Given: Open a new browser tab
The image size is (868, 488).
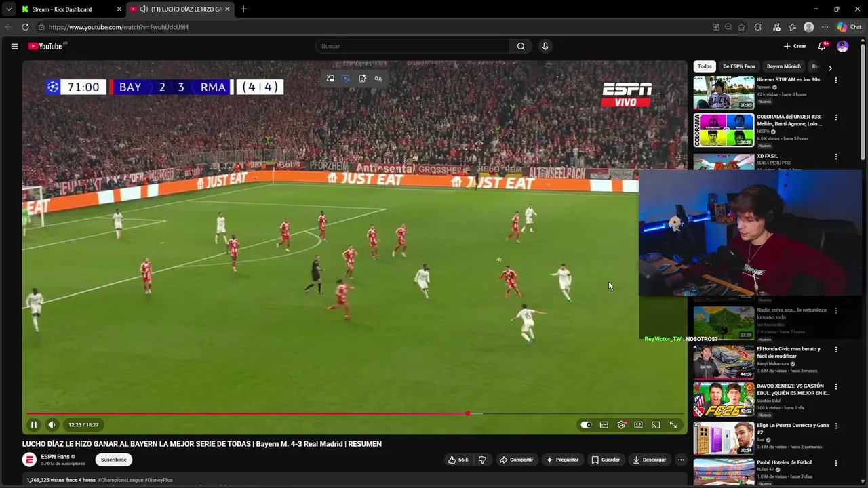Looking at the screenshot, I should tap(243, 9).
